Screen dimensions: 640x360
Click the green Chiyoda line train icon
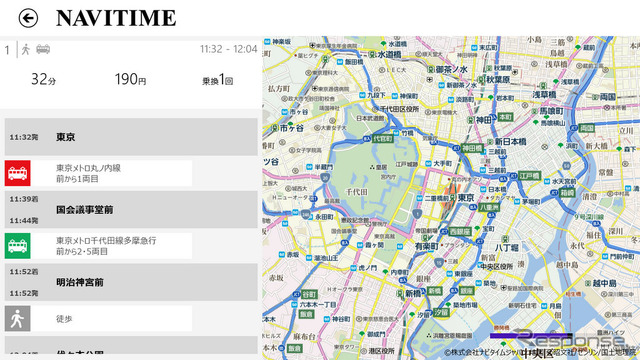(18, 246)
